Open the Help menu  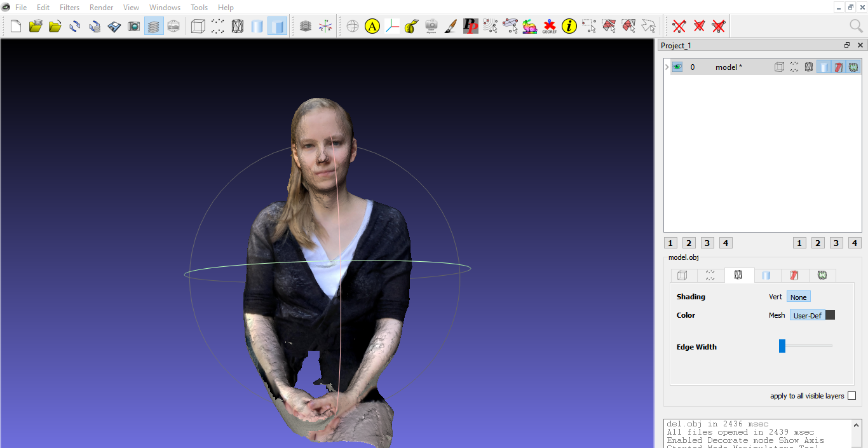(x=226, y=8)
